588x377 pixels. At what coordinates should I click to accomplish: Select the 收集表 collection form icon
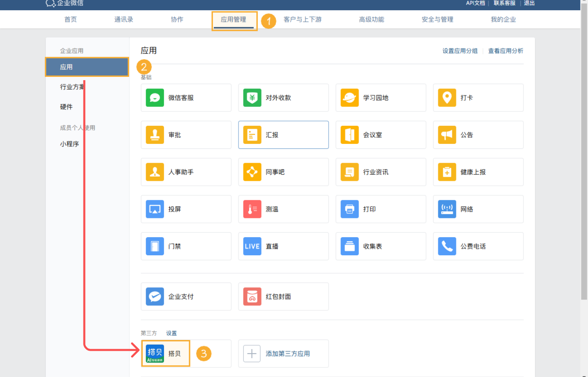pos(381,246)
